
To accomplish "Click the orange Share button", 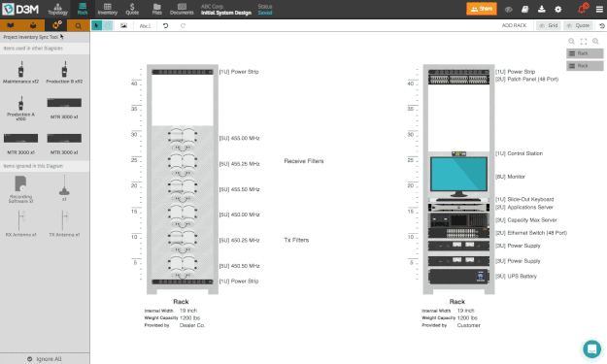I will click(x=482, y=9).
